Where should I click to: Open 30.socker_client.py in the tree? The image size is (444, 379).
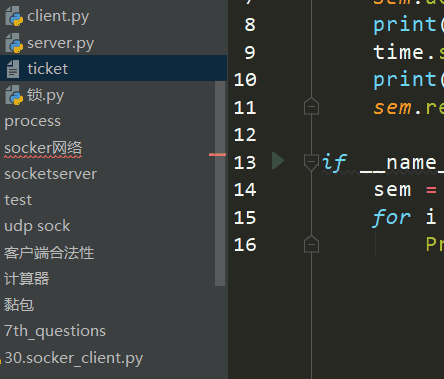[x=74, y=358]
